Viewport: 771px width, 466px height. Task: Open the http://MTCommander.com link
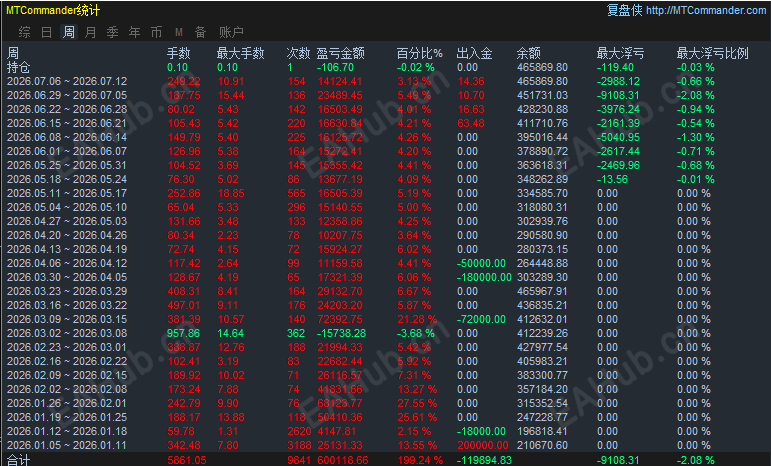coord(706,10)
